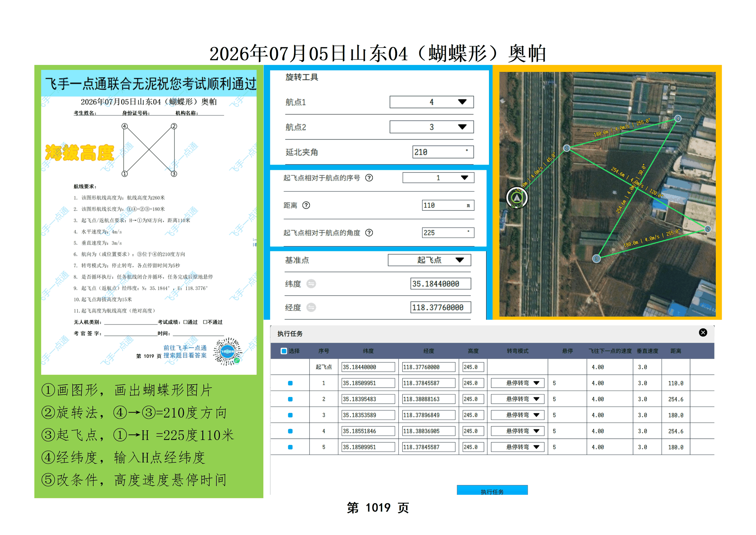Click help icon beside 起飞点相对于航点的序号
Viewport: 756px width, 535px height.
coord(369,178)
